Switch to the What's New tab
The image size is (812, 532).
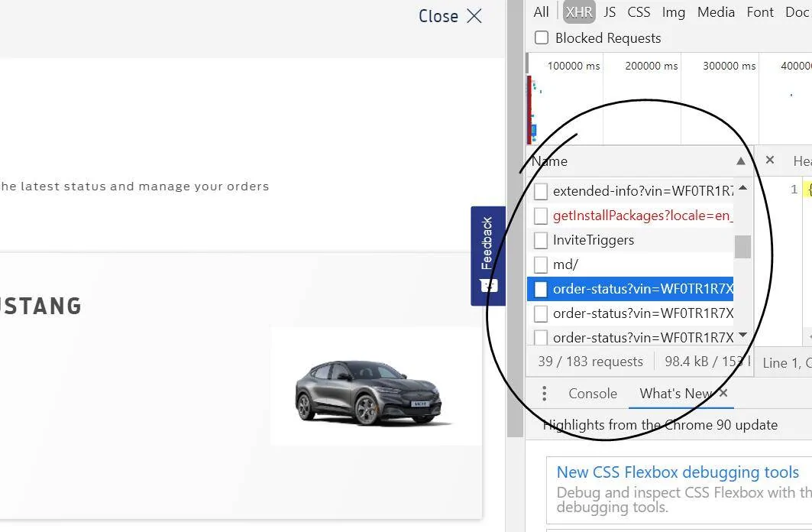click(x=675, y=394)
